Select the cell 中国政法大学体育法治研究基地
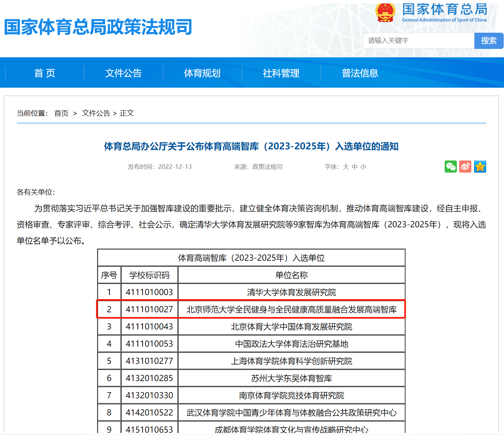The image size is (504, 435). pyautogui.click(x=292, y=344)
